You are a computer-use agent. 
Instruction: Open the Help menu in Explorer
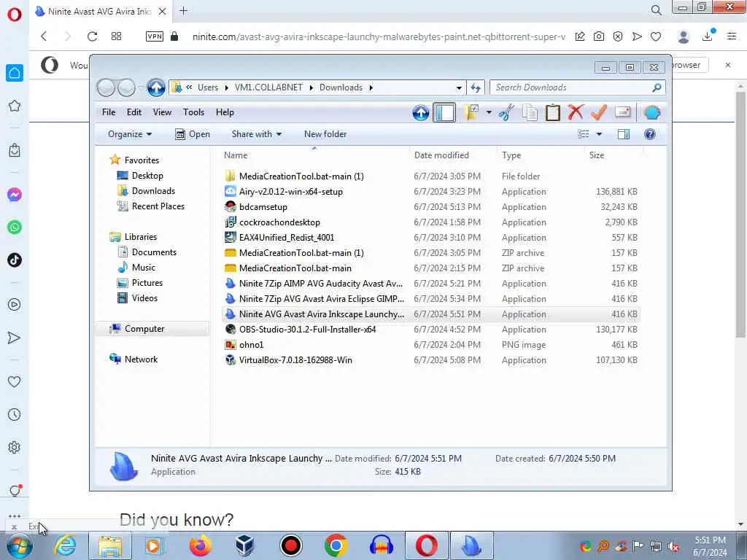(225, 112)
